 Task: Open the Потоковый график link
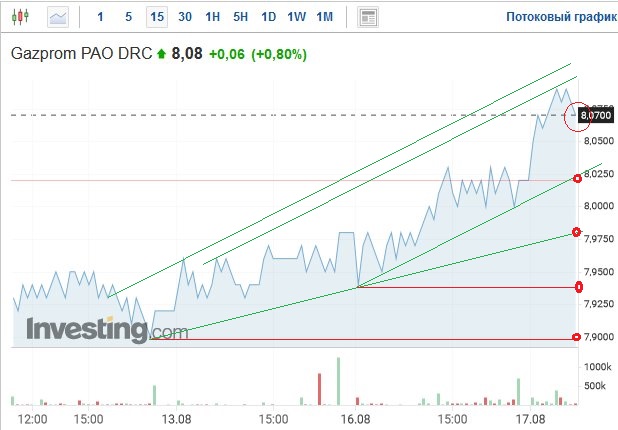click(561, 17)
